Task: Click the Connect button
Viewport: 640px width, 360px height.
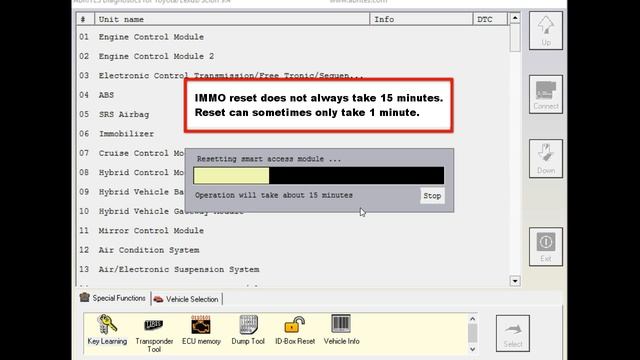Action: click(546, 94)
